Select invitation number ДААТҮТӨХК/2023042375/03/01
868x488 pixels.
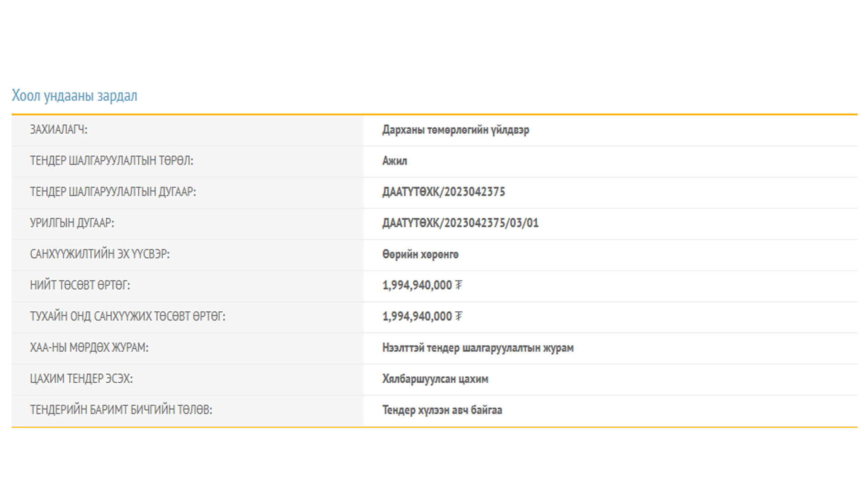pyautogui.click(x=460, y=223)
